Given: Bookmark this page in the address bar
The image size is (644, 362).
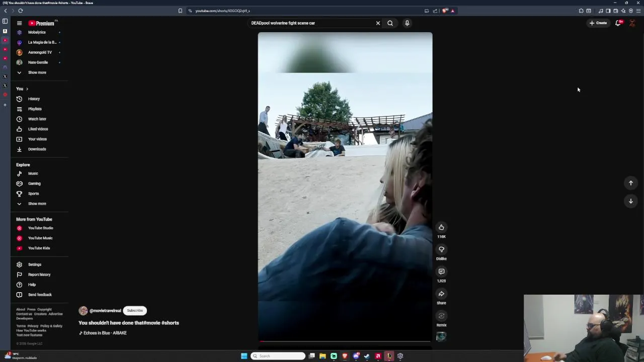Looking at the screenshot, I should [180, 11].
